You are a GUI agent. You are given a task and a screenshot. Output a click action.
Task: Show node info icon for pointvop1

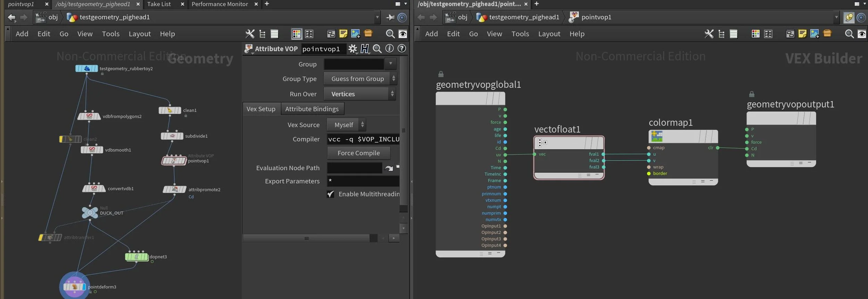(389, 49)
